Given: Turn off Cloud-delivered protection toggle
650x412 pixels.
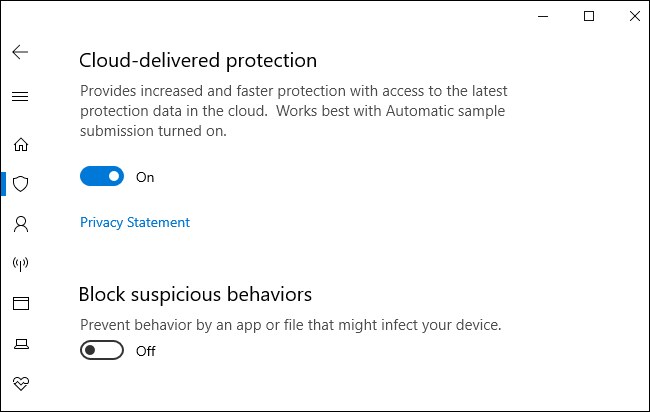Looking at the screenshot, I should [102, 177].
